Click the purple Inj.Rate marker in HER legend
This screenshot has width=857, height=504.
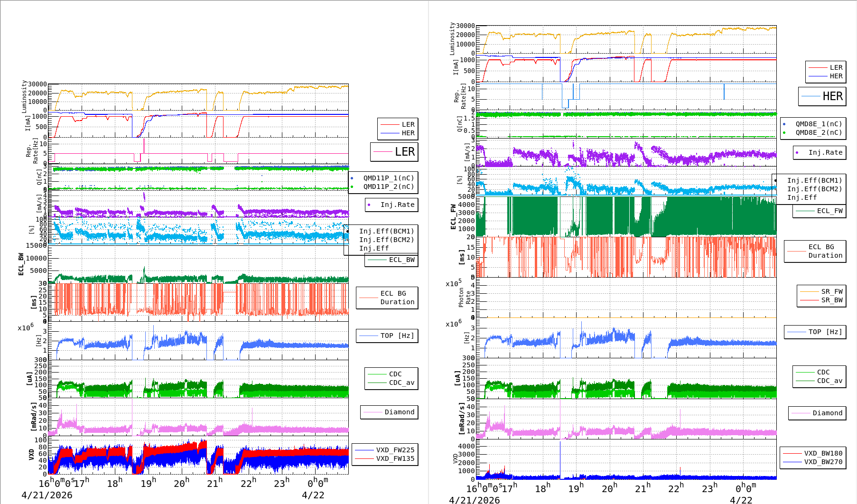tap(797, 153)
